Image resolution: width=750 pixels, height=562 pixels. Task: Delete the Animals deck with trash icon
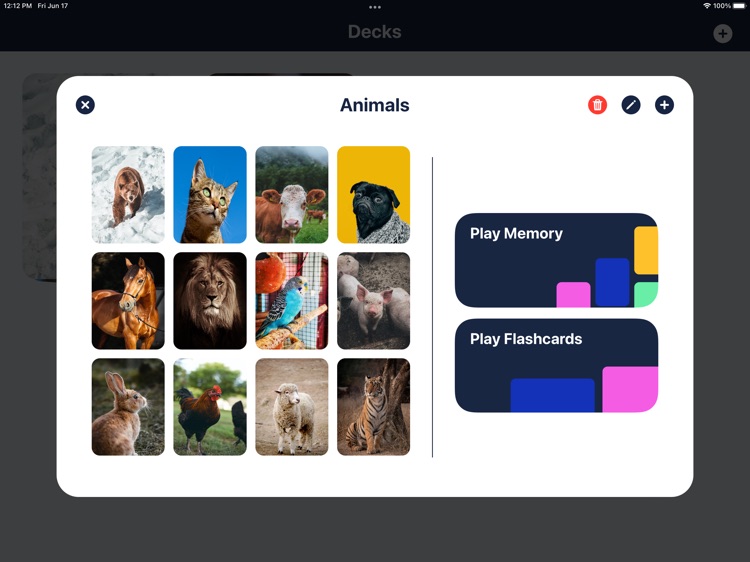pos(597,105)
